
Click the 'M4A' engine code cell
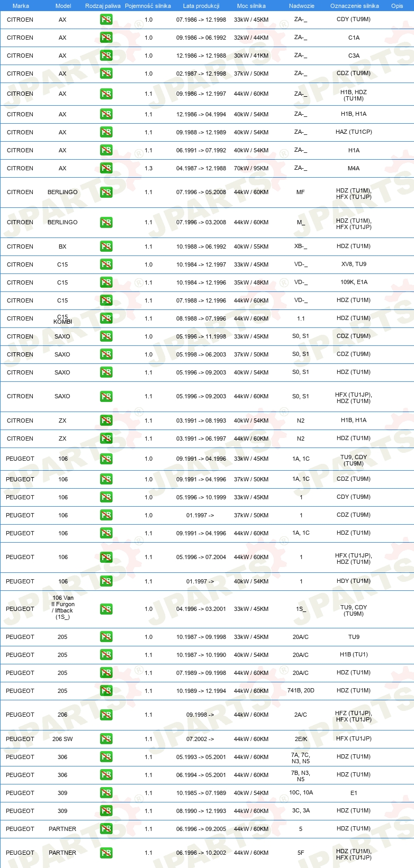pos(354,168)
